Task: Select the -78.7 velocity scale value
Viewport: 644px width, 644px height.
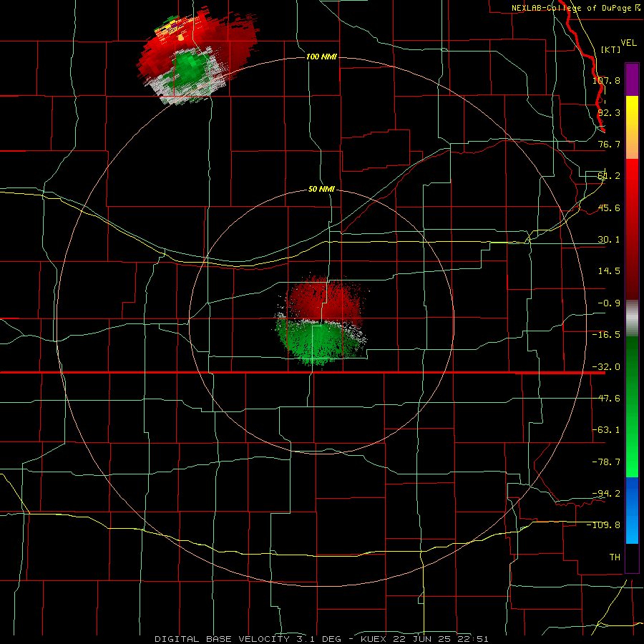Action: click(x=606, y=462)
